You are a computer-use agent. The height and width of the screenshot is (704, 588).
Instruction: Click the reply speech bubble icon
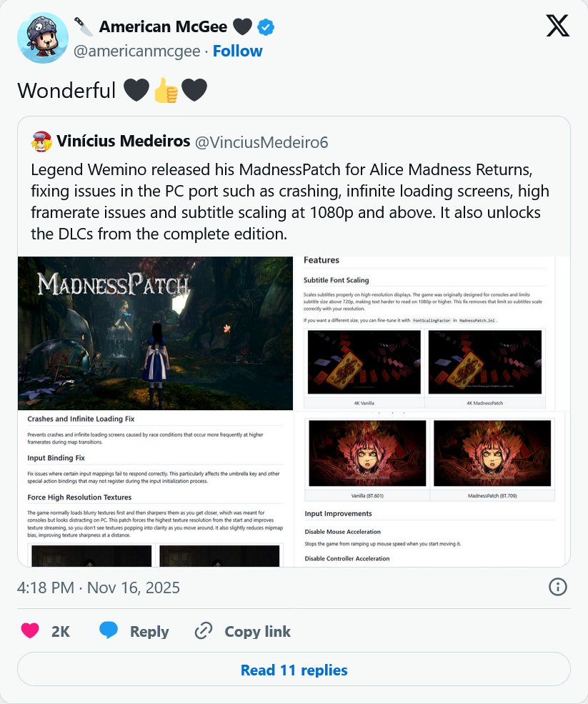(x=109, y=631)
